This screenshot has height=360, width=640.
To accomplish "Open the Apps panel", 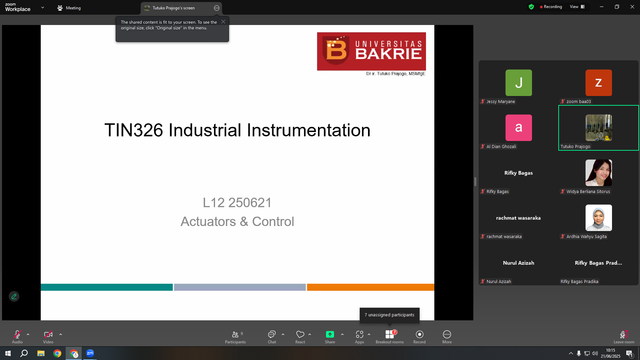I will click(x=359, y=336).
